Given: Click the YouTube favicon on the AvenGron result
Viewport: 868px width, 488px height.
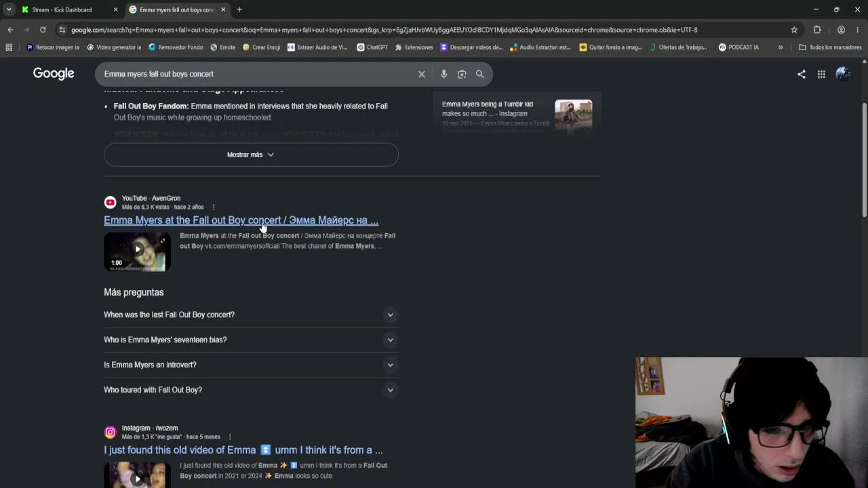Looking at the screenshot, I should tap(110, 202).
